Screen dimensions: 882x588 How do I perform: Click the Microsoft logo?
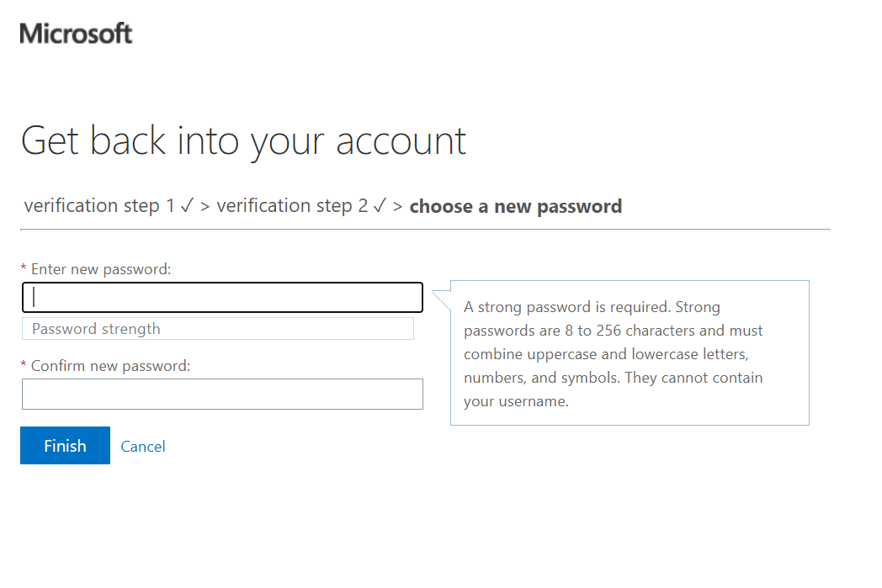[x=76, y=34]
